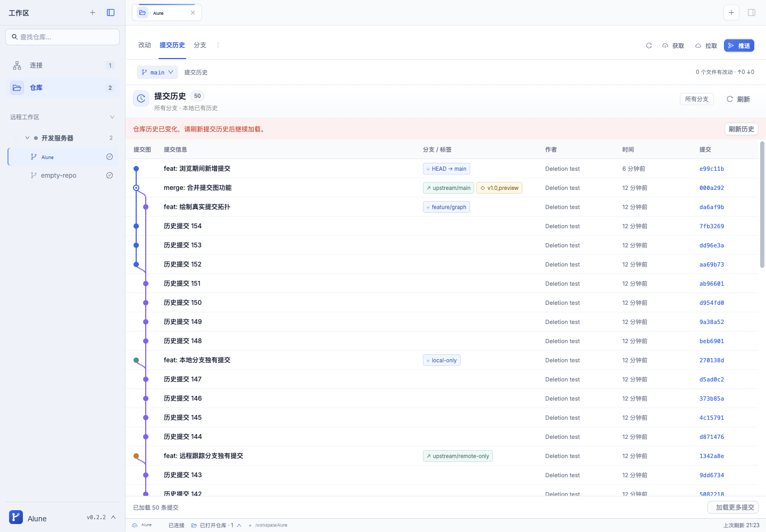Click the 已打开仓库 folder icon in status bar

[x=194, y=525]
